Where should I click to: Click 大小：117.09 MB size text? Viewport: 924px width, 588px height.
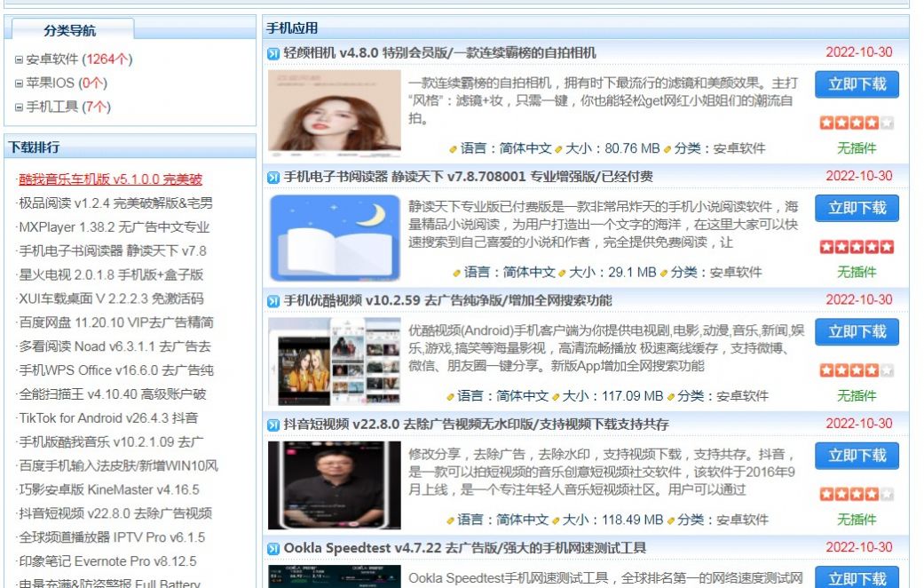tap(612, 396)
